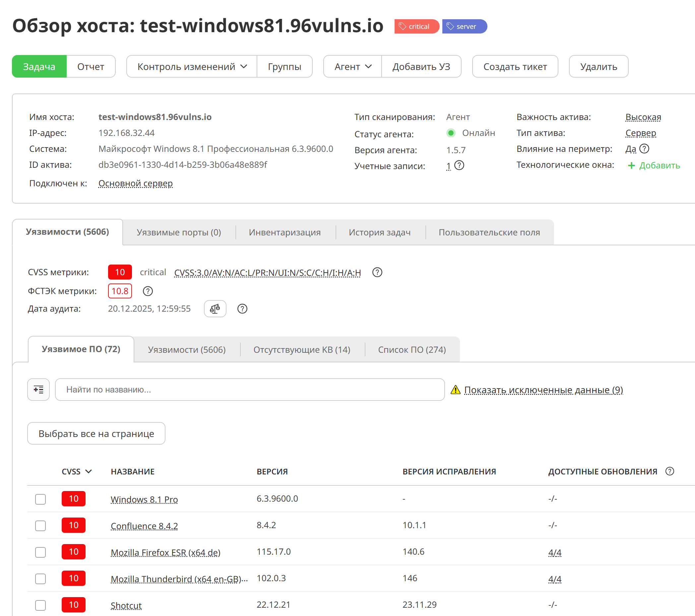This screenshot has height=616, width=695.
Task: Click the Создать тикет button
Action: click(515, 67)
